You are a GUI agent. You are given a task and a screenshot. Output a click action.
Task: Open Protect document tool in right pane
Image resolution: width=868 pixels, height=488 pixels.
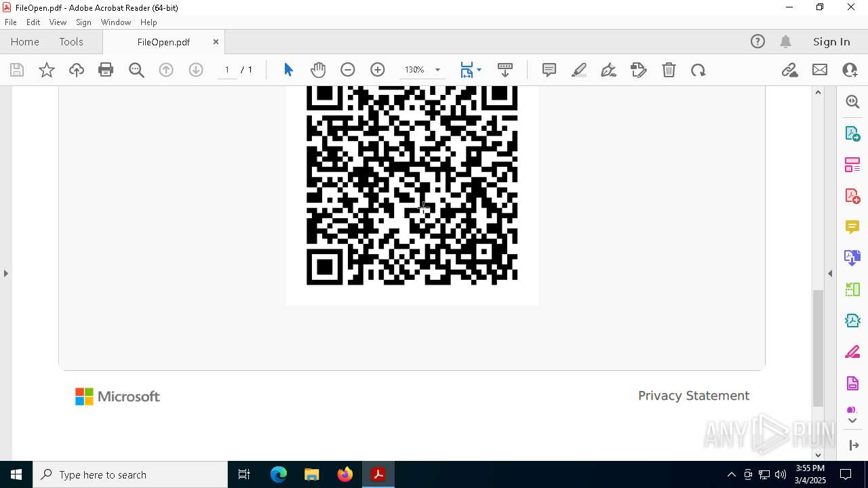852,384
